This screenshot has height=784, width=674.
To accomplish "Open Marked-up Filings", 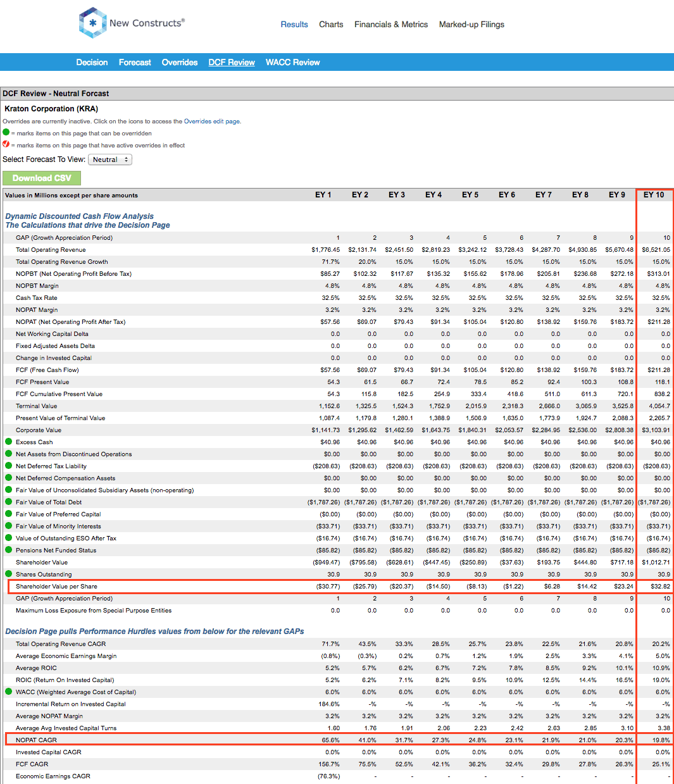I will click(x=471, y=25).
